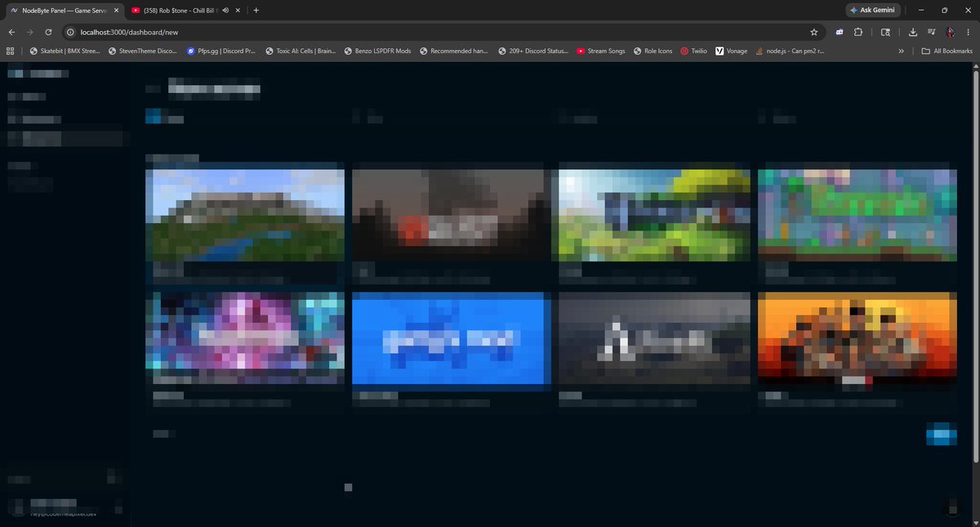Close the Rob $tone YouTube tab
The image size is (980, 527).
[x=239, y=11]
